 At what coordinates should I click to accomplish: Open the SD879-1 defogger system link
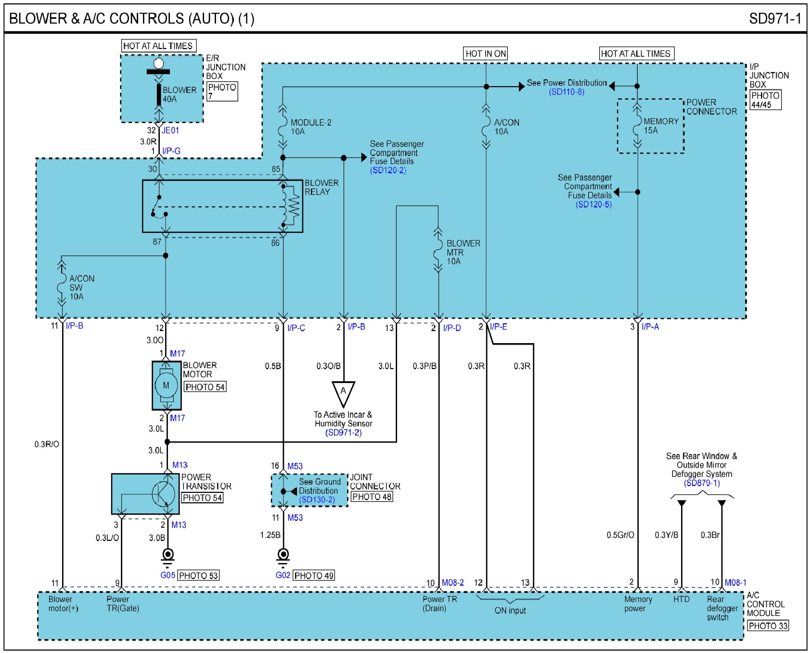tap(701, 483)
